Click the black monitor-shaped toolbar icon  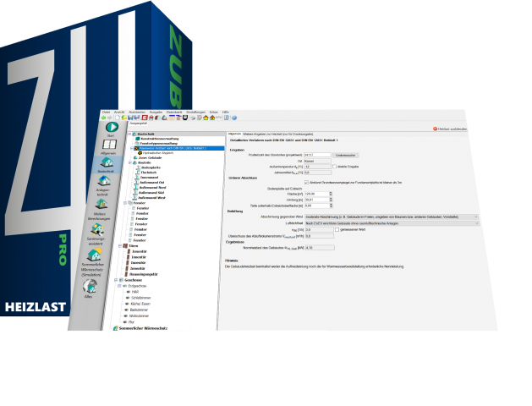[185, 118]
